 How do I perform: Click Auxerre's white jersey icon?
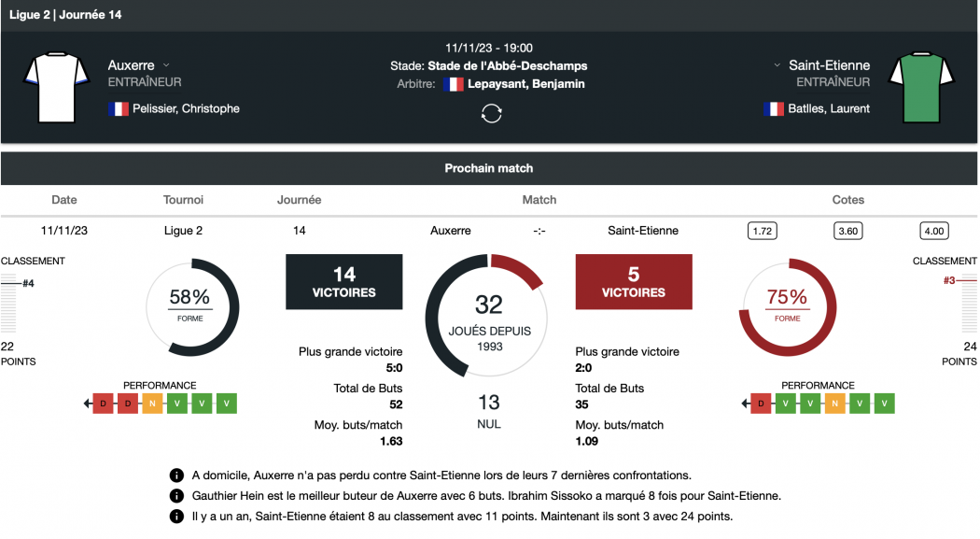56,87
